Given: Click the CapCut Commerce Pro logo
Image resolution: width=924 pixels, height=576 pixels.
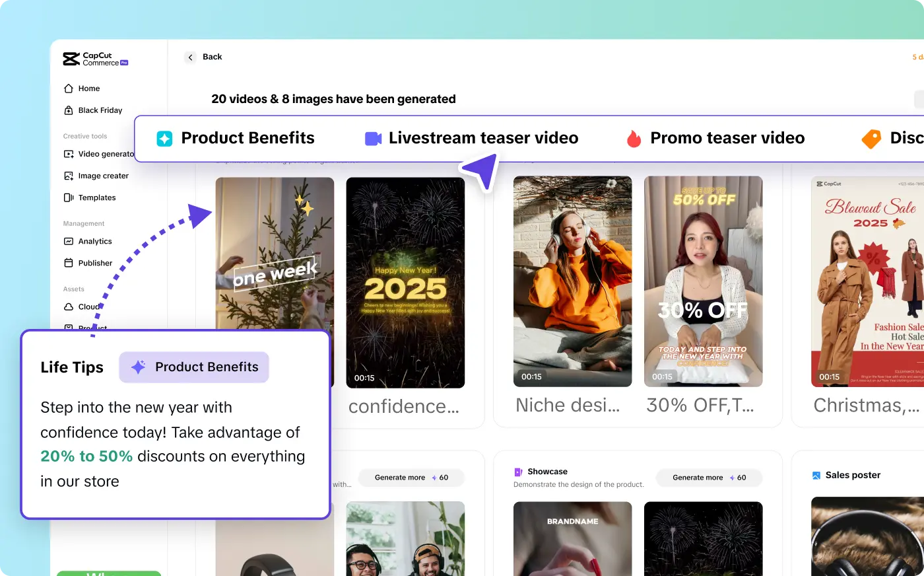Looking at the screenshot, I should (95, 59).
